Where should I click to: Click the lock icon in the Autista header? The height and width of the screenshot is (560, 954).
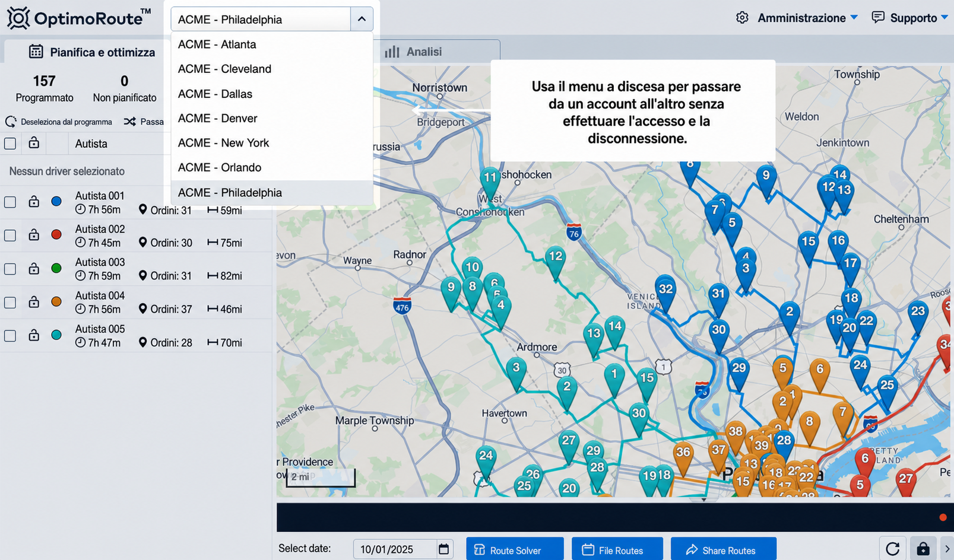(34, 143)
